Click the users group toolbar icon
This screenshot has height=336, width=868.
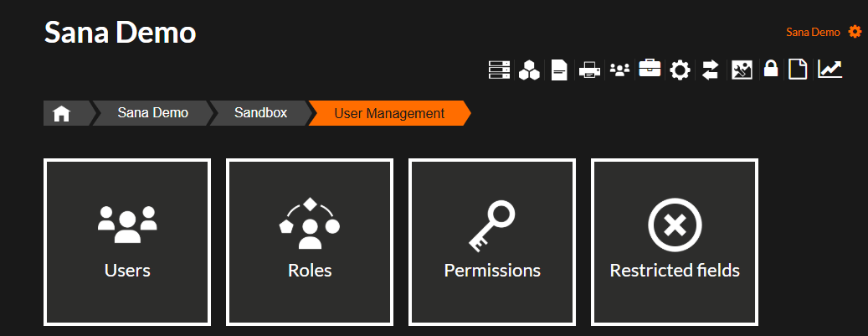click(619, 70)
